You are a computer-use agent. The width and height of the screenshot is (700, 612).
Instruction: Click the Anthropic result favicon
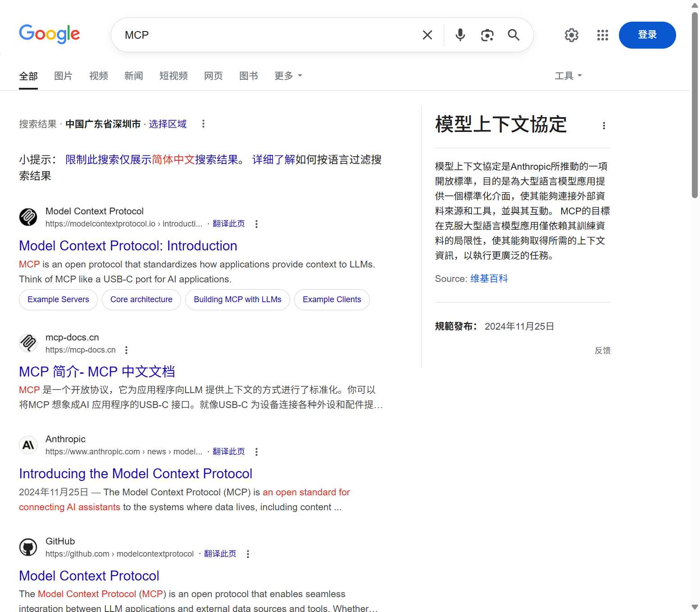[x=28, y=445]
